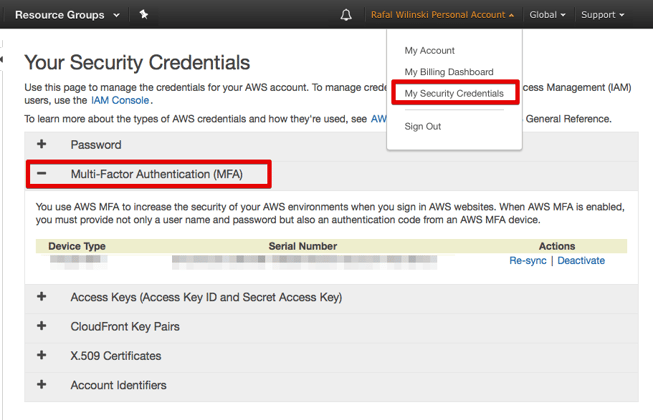Expand X.509 Certificates plus icon
This screenshot has height=420, width=653.
coord(41,355)
